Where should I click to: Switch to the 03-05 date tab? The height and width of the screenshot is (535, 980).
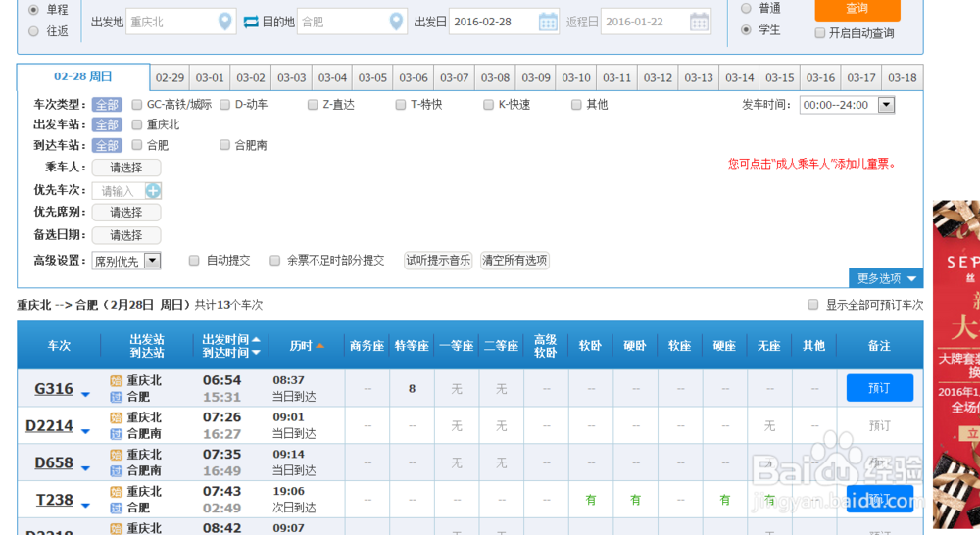pyautogui.click(x=372, y=78)
